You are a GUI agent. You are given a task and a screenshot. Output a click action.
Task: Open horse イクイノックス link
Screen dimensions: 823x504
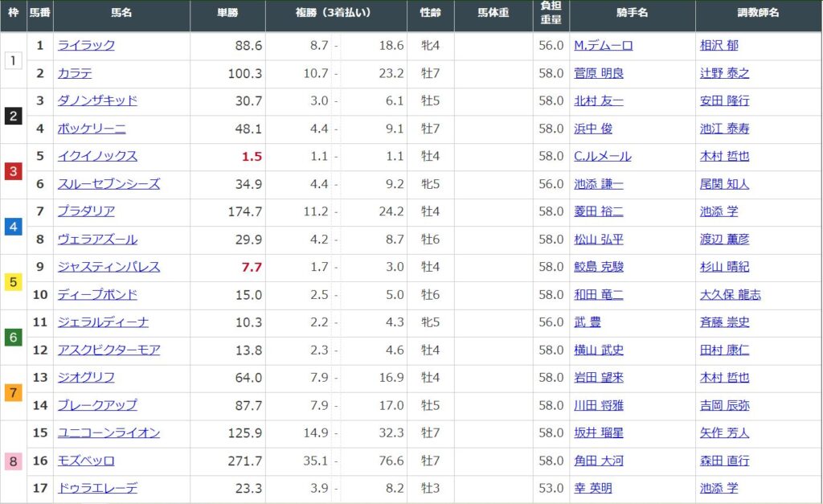(97, 157)
